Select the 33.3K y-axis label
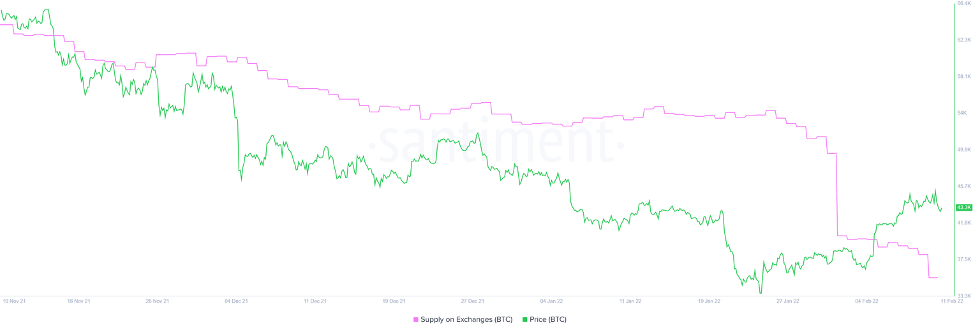Image resolution: width=980 pixels, height=332 pixels. pos(964,296)
